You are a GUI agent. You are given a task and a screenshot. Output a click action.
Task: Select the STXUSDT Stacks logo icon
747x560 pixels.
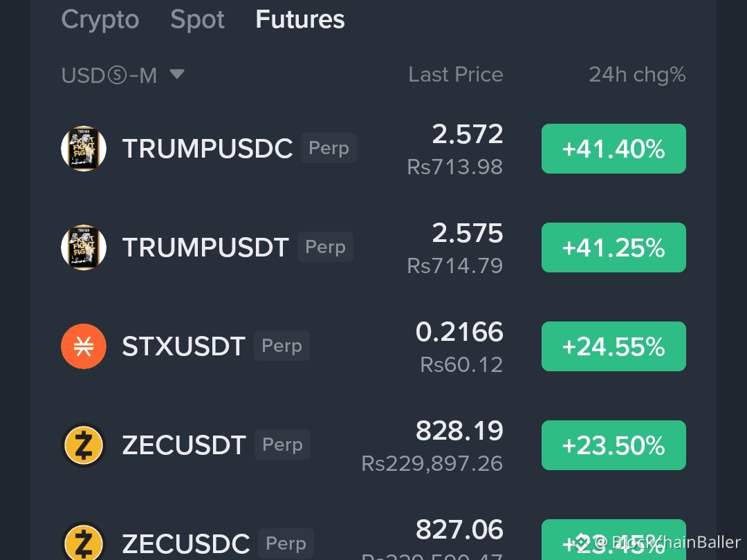84,346
